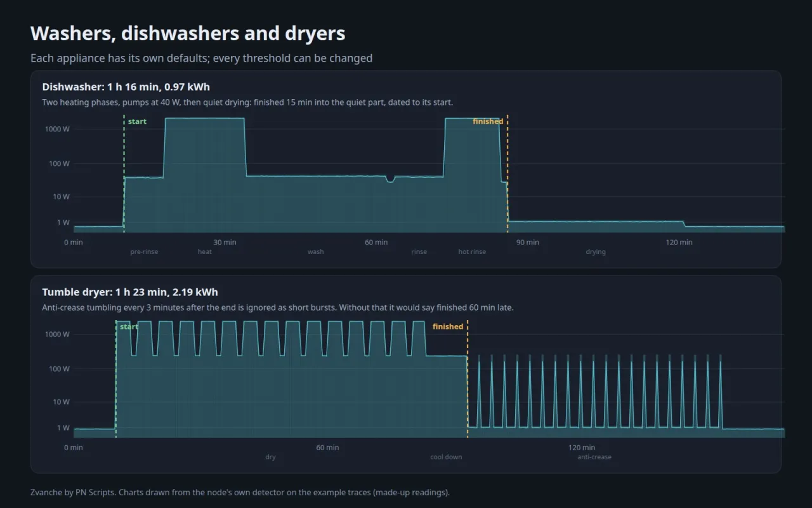
Task: Click the tumble dryer '120 min' axis tick
Action: pos(582,448)
